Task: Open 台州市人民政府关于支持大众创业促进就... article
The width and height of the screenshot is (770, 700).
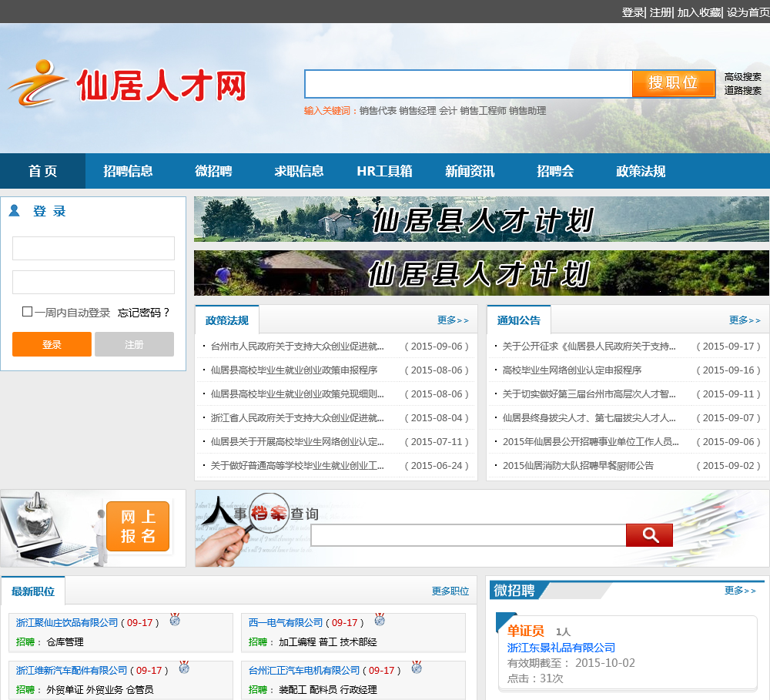Action: (297, 347)
